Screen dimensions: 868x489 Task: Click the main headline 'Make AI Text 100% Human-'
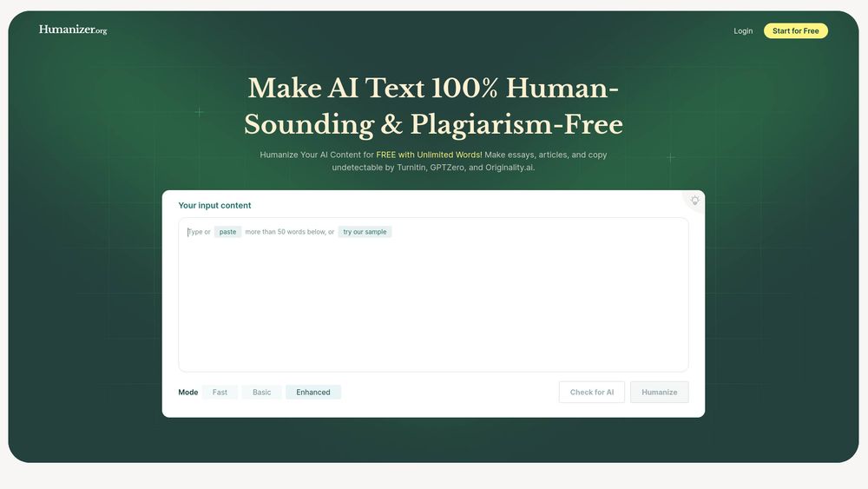pyautogui.click(x=433, y=88)
